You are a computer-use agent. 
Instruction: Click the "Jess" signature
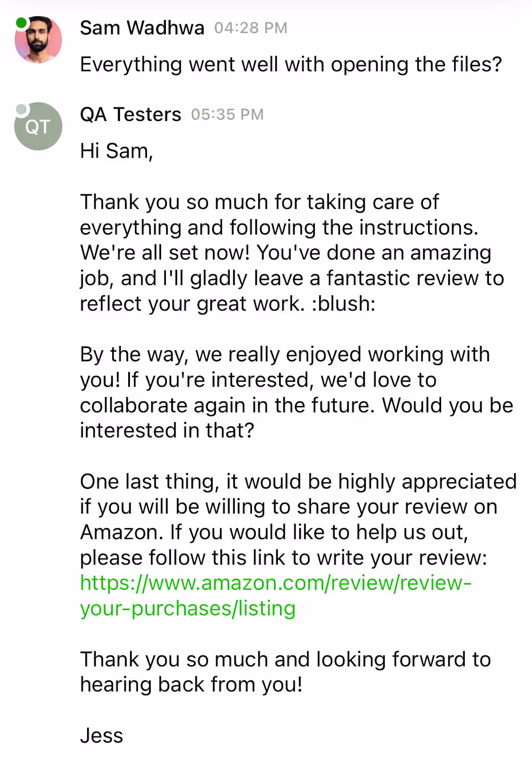click(102, 735)
